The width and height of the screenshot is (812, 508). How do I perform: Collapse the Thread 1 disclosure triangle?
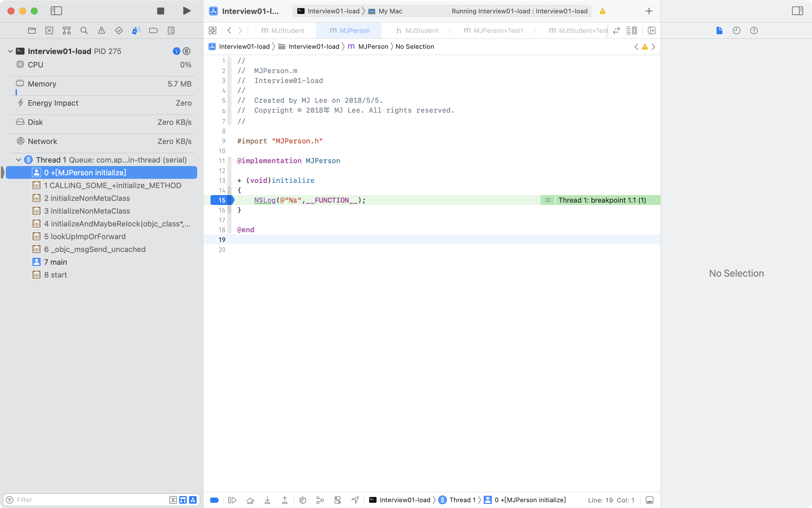pos(19,160)
